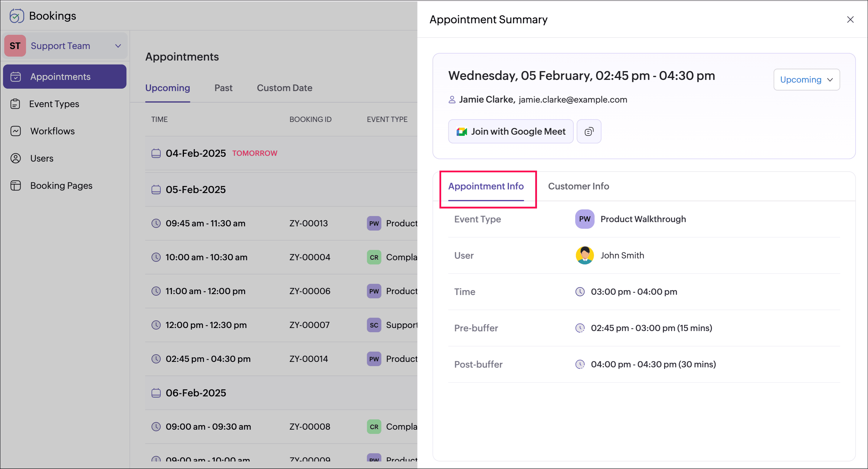868x469 pixels.
Task: Click the ST workspace avatar
Action: tap(15, 45)
